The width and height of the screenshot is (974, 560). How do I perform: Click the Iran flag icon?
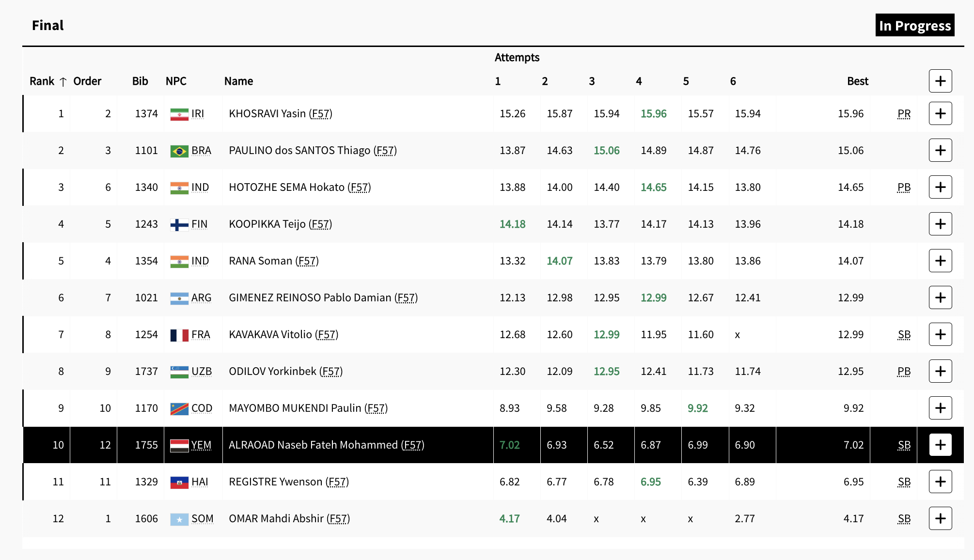click(179, 114)
